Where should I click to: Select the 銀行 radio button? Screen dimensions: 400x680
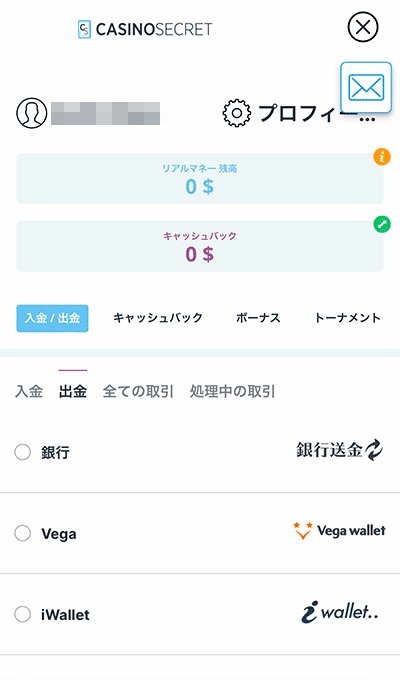(23, 452)
